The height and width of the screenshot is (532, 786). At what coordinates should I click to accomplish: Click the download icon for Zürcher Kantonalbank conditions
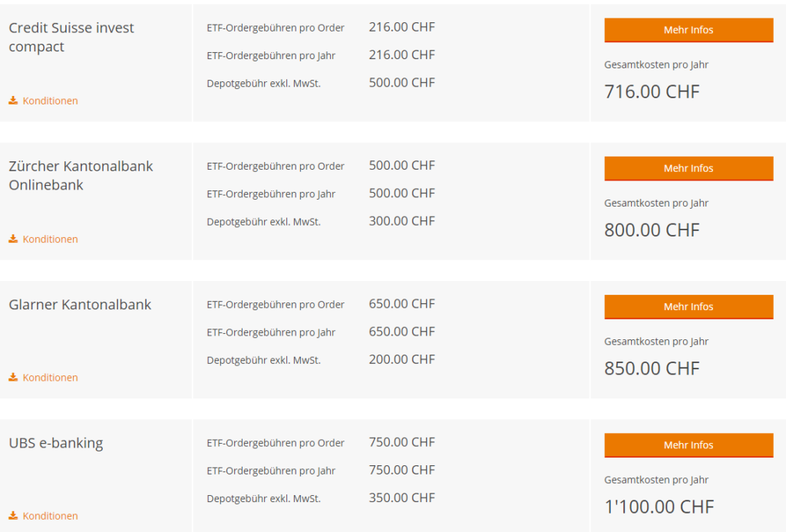13,239
